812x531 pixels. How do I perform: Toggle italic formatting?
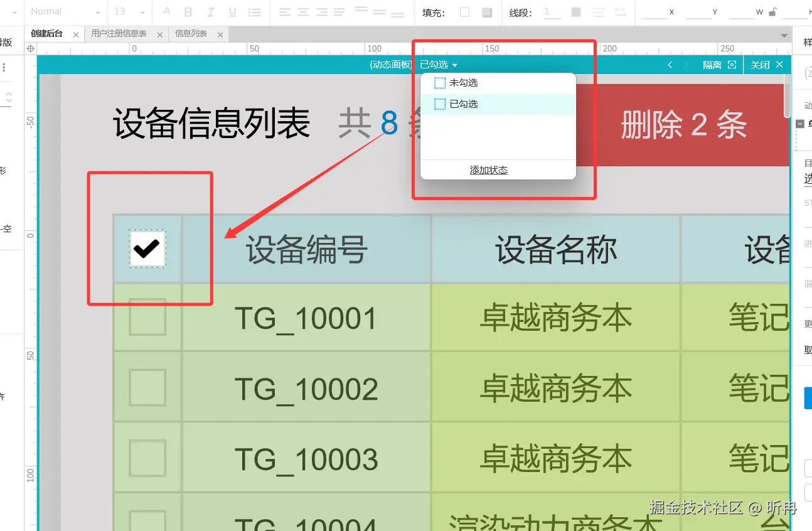(x=210, y=12)
